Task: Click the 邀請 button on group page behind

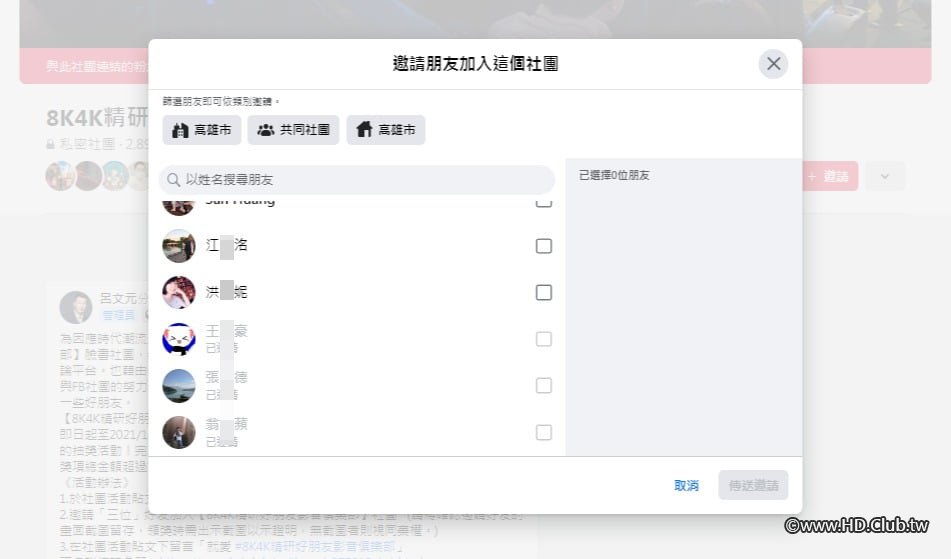Action: [830, 176]
